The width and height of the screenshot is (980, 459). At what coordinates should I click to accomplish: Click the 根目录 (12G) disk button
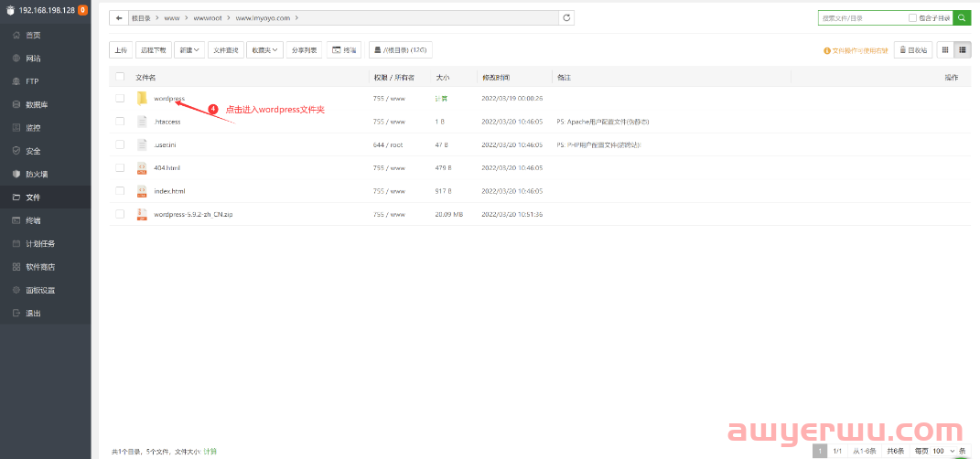pyautogui.click(x=400, y=50)
